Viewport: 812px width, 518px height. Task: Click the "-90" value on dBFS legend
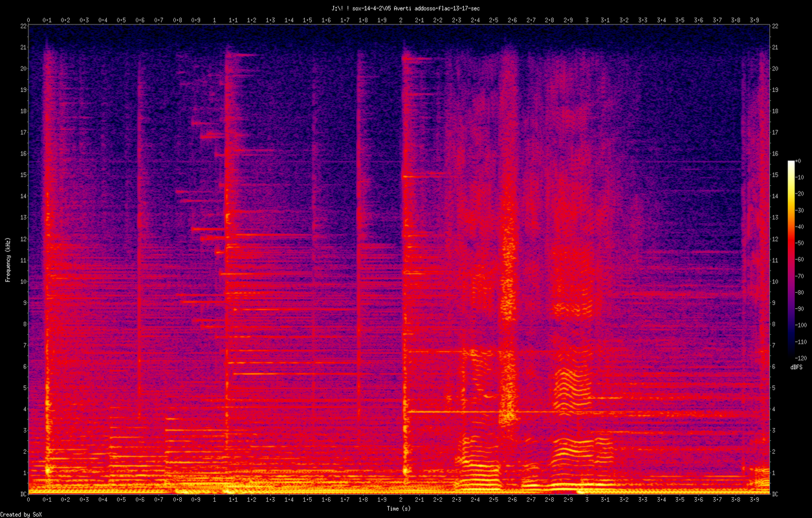(x=801, y=308)
